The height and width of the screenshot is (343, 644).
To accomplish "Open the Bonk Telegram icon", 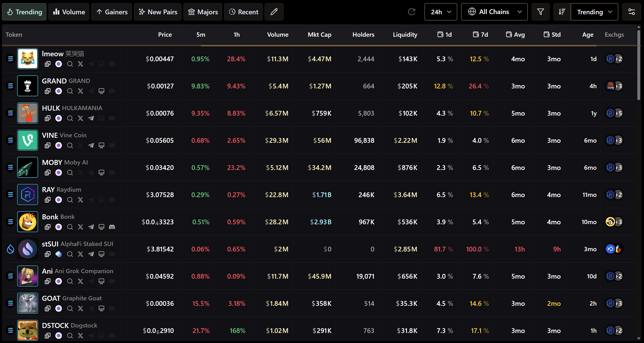I will [x=91, y=227].
